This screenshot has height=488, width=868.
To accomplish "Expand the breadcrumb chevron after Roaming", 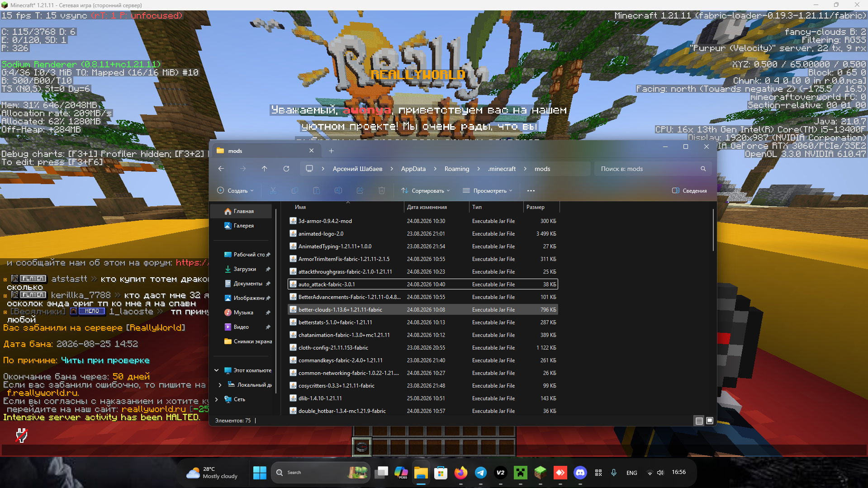I will coord(479,169).
